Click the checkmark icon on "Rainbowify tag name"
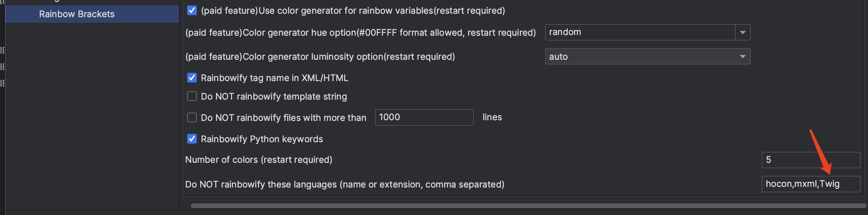Screen dimensions: 868x215 [x=192, y=78]
